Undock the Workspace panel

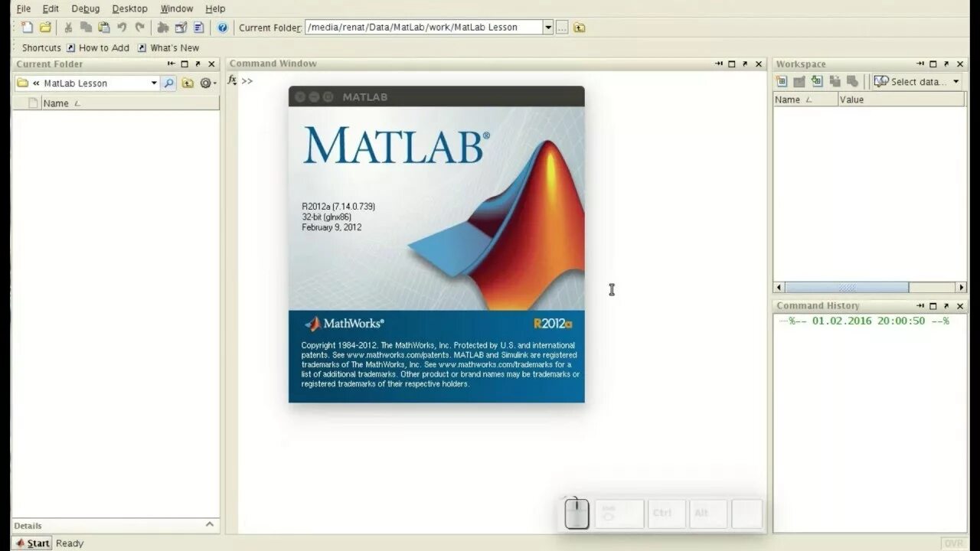pyautogui.click(x=946, y=64)
